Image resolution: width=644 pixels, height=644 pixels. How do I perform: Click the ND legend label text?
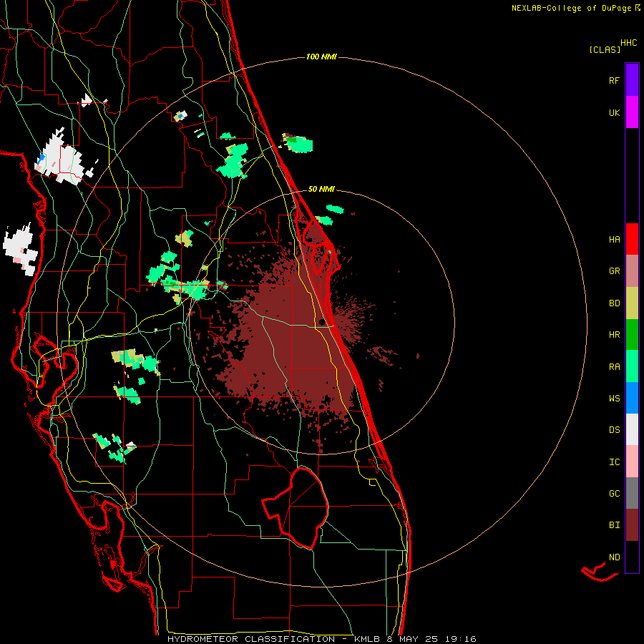pyautogui.click(x=614, y=557)
